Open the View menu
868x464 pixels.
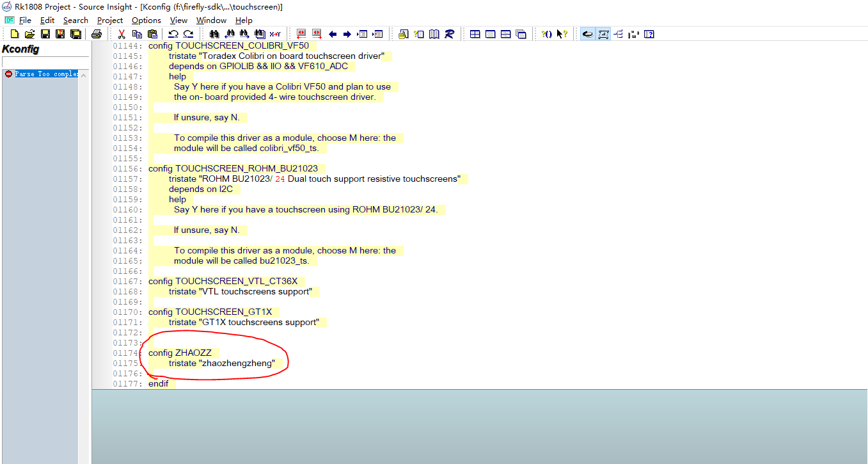(178, 20)
